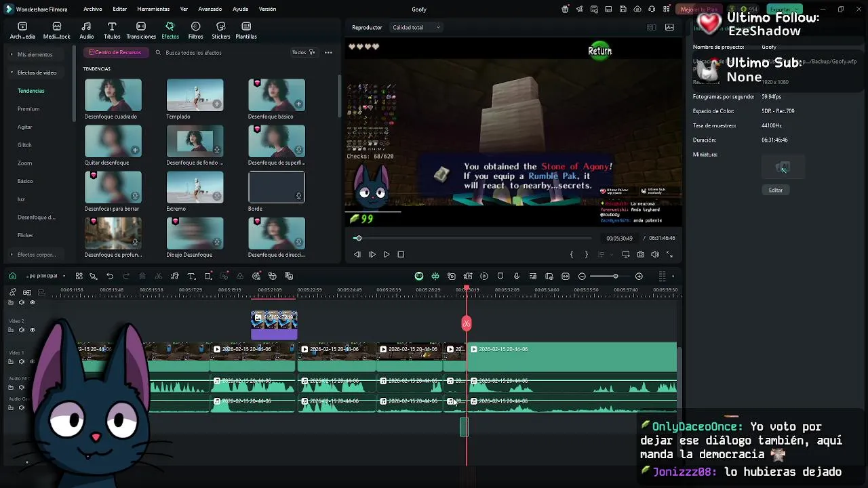Select the Desenfoque cuadrado effect thumbnail
This screenshot has height=488, width=868.
pos(113,95)
